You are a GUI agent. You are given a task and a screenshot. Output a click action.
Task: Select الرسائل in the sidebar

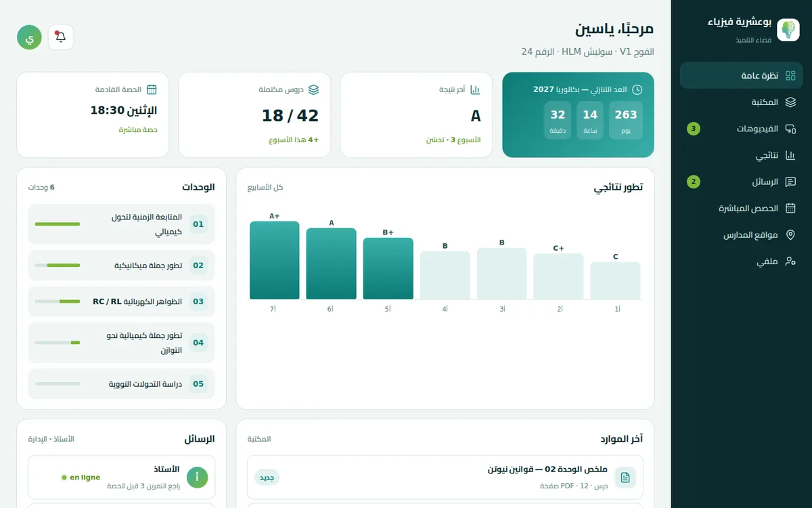pyautogui.click(x=741, y=182)
